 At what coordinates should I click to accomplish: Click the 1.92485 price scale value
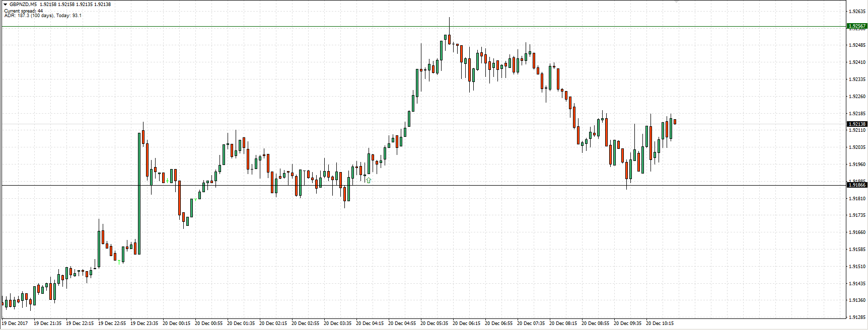(x=857, y=45)
